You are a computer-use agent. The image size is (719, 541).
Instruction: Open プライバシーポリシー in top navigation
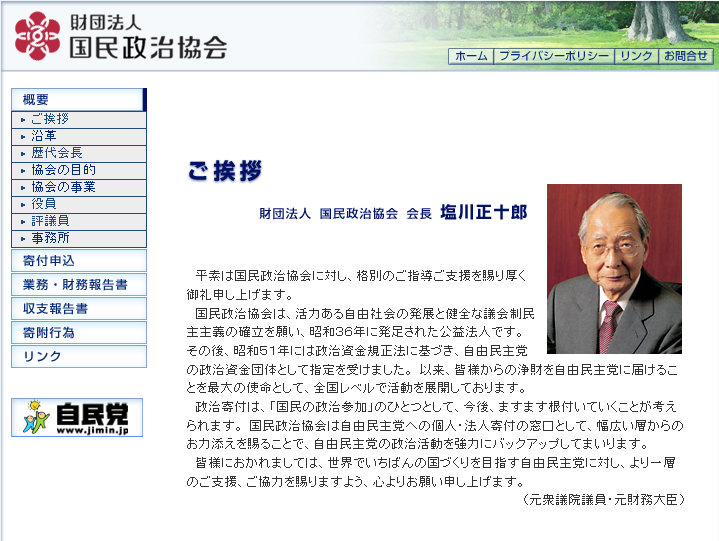pyautogui.click(x=554, y=56)
